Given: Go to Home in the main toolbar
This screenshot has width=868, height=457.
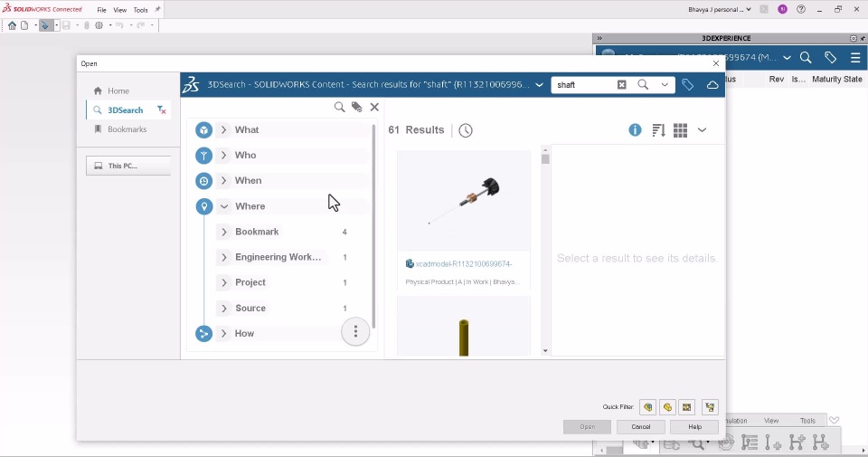Looking at the screenshot, I should click(x=12, y=25).
